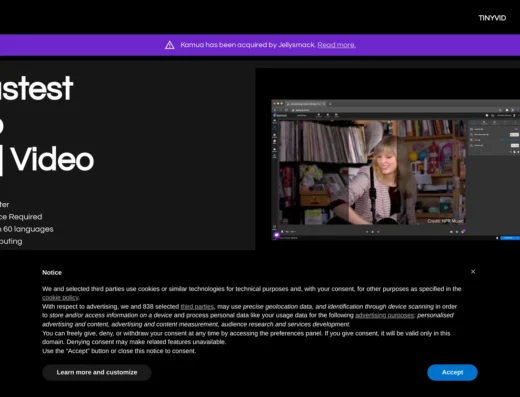
Task: Open the 'third parties' link in the notice
Action: pyautogui.click(x=197, y=306)
